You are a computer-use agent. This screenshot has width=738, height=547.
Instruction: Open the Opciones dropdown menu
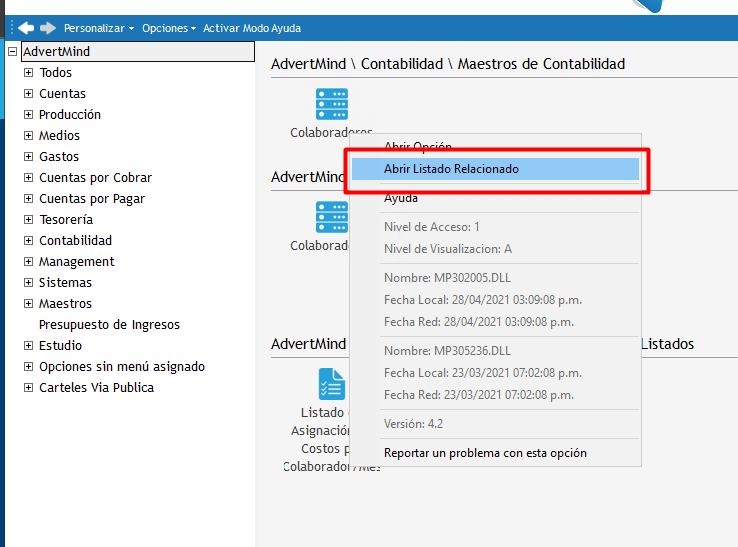click(x=169, y=28)
